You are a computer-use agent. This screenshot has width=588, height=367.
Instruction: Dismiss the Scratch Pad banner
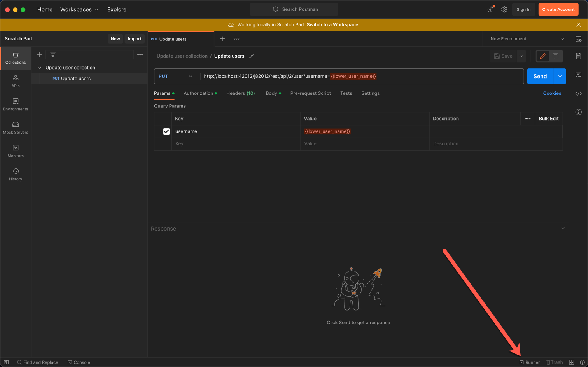tap(579, 24)
